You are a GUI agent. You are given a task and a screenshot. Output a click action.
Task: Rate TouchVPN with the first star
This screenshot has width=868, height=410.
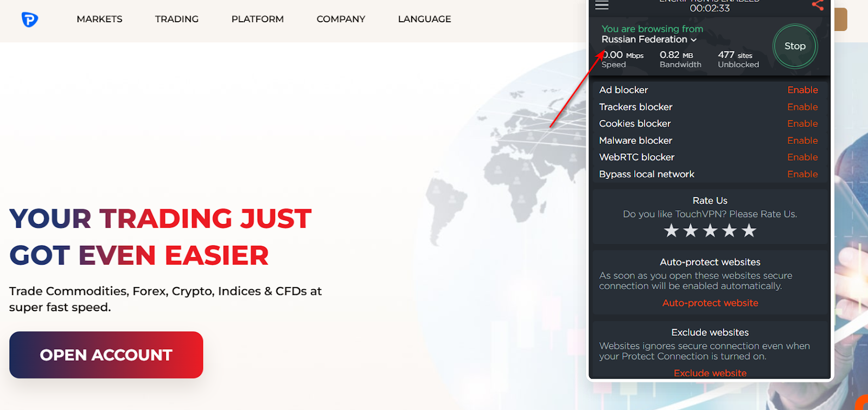tap(671, 231)
